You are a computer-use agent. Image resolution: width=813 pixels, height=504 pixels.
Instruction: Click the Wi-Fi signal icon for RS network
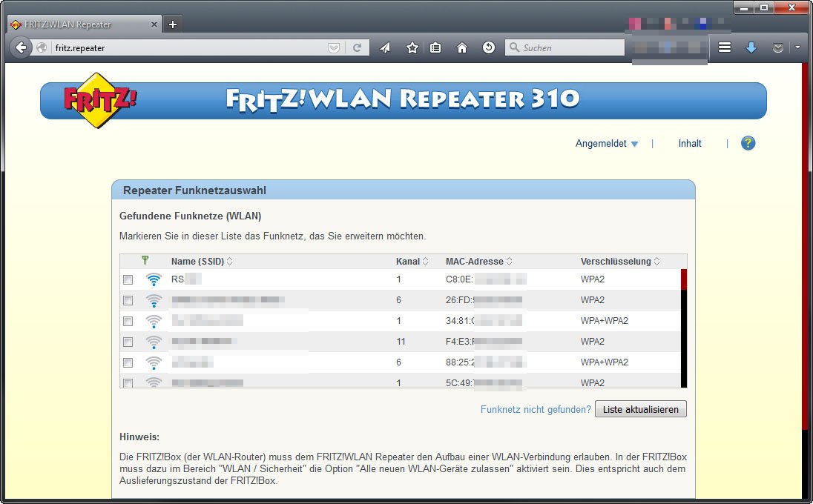point(154,279)
